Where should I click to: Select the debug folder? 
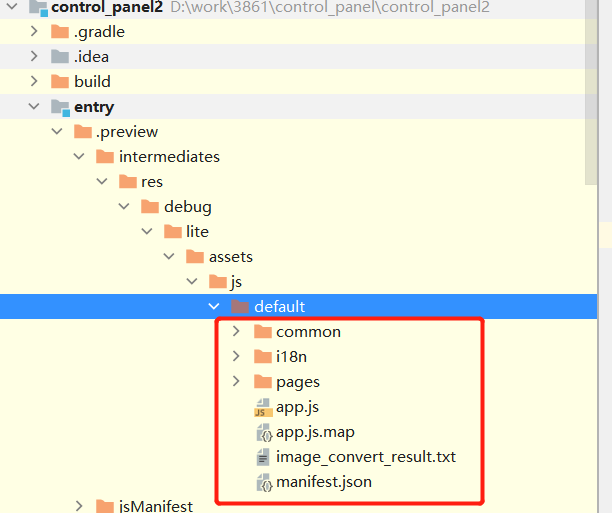187,206
